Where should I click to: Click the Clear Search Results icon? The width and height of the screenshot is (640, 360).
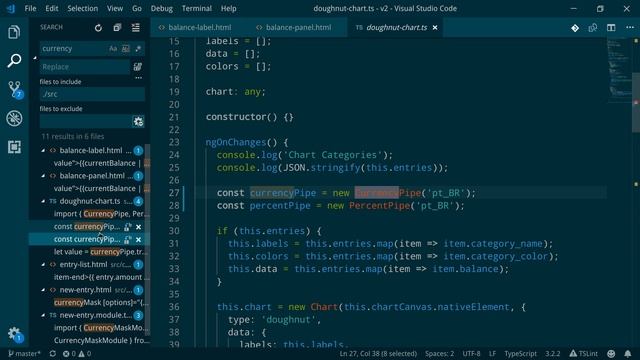pyautogui.click(x=118, y=27)
